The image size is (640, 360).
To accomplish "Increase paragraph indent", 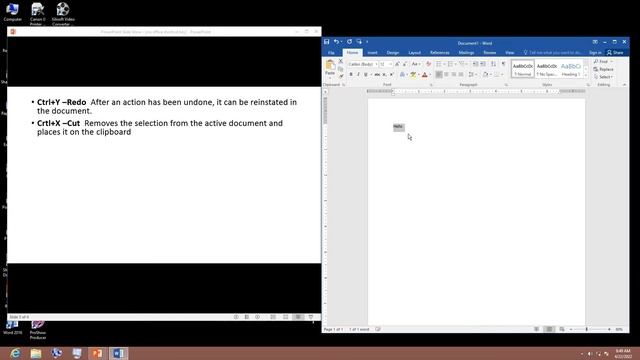I will [x=483, y=64].
